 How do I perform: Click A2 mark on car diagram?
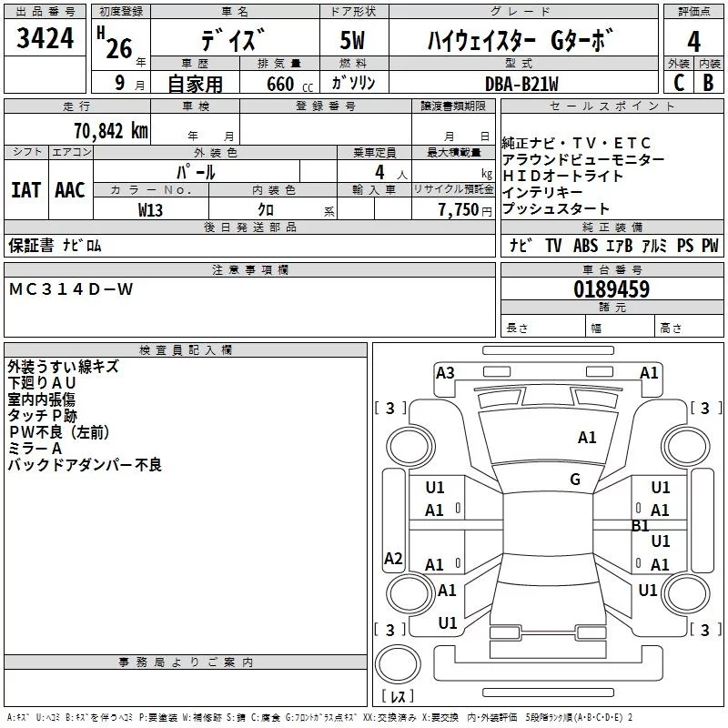click(x=393, y=558)
